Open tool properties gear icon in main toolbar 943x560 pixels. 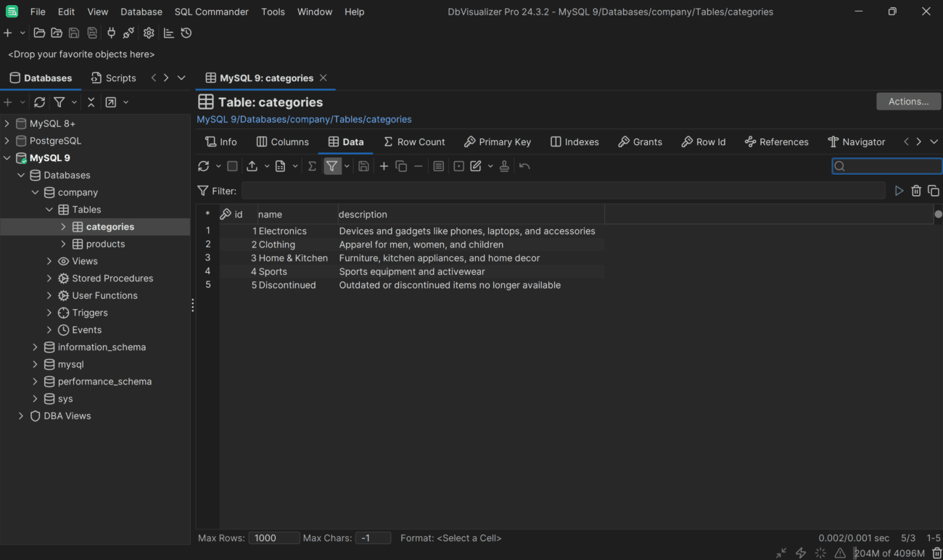(149, 33)
